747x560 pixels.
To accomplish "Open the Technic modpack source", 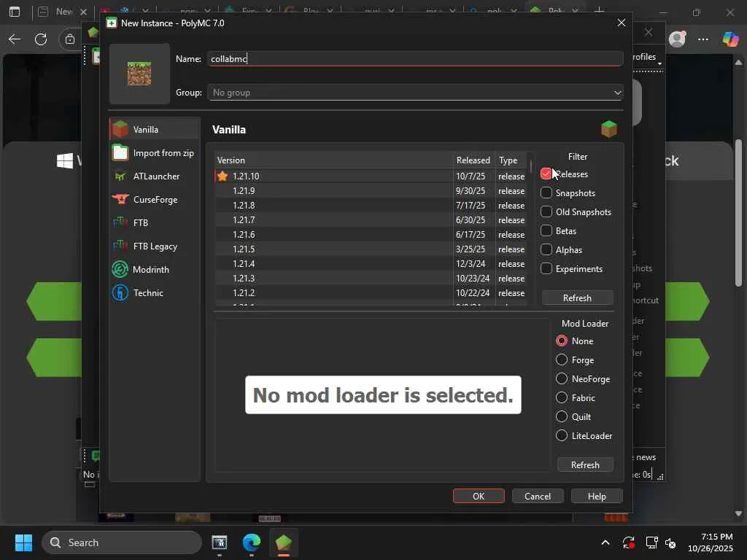I will (x=155, y=293).
